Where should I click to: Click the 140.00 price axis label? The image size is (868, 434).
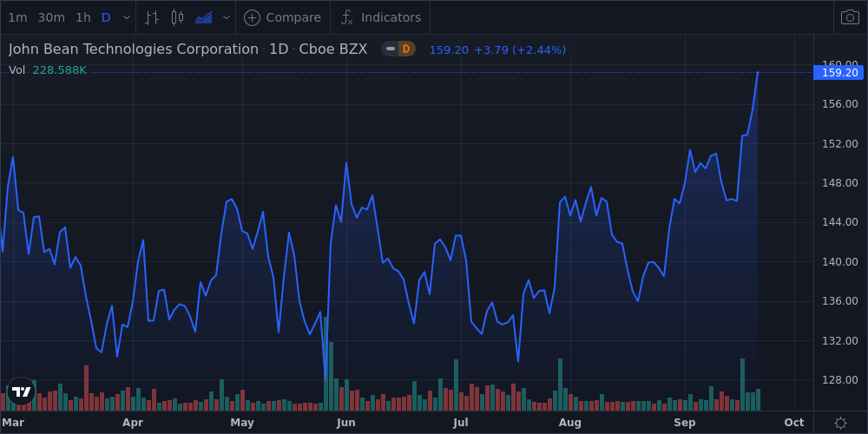[x=840, y=262]
